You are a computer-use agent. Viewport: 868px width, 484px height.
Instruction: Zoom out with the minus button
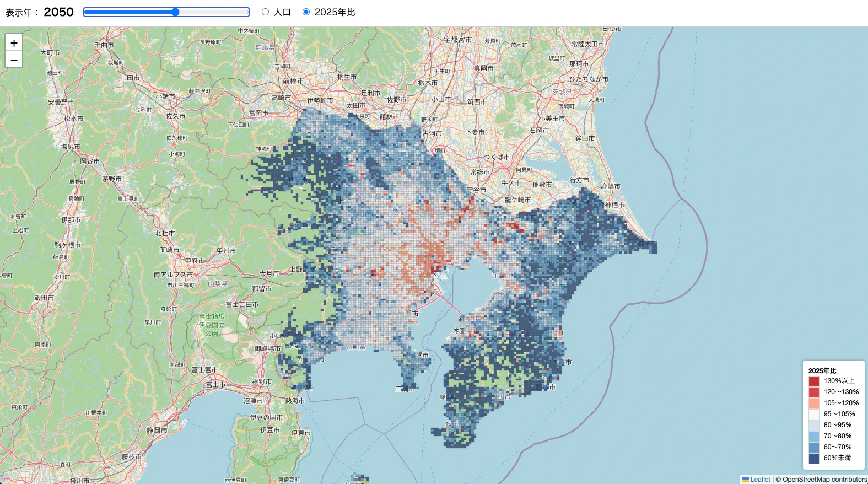[x=14, y=60]
